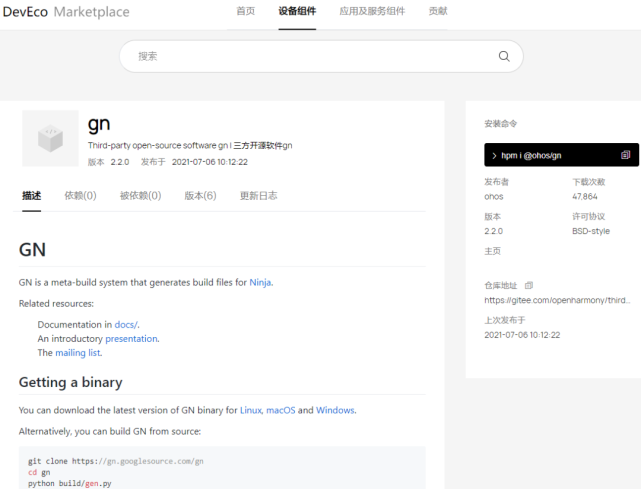Go to the 贡献 tab
The image size is (641, 489).
pos(438,11)
